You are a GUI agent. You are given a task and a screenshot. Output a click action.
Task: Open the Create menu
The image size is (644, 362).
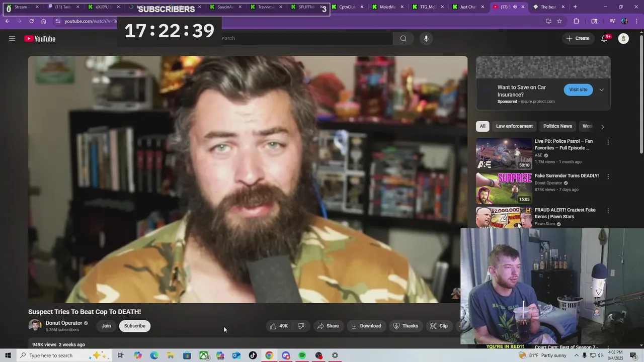578,39
